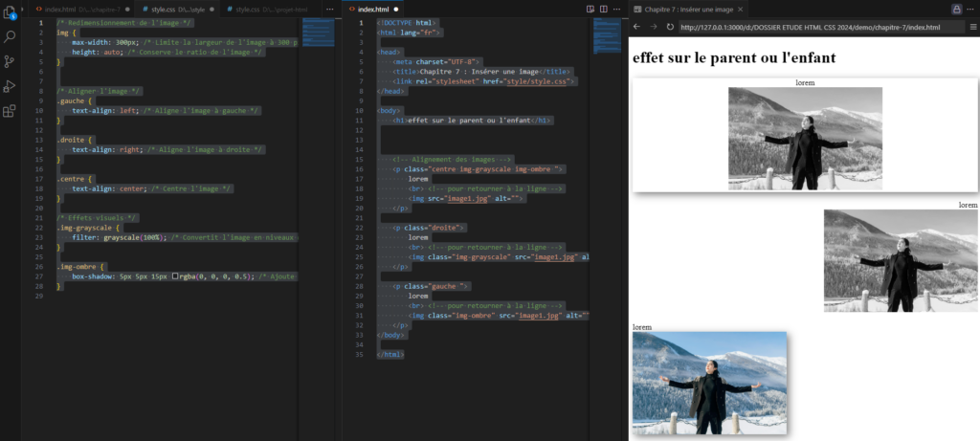Open the Search view in activity bar
Image resolution: width=980 pixels, height=441 pixels.
[x=11, y=37]
